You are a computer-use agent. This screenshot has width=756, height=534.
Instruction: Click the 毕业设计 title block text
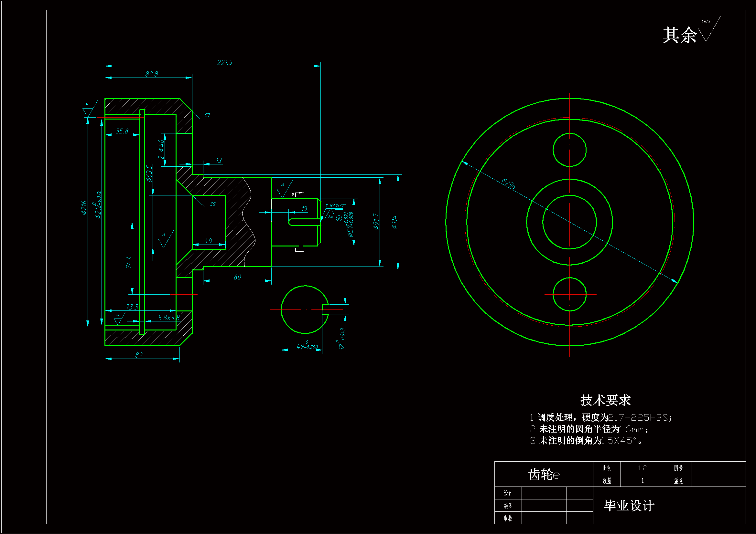click(629, 505)
